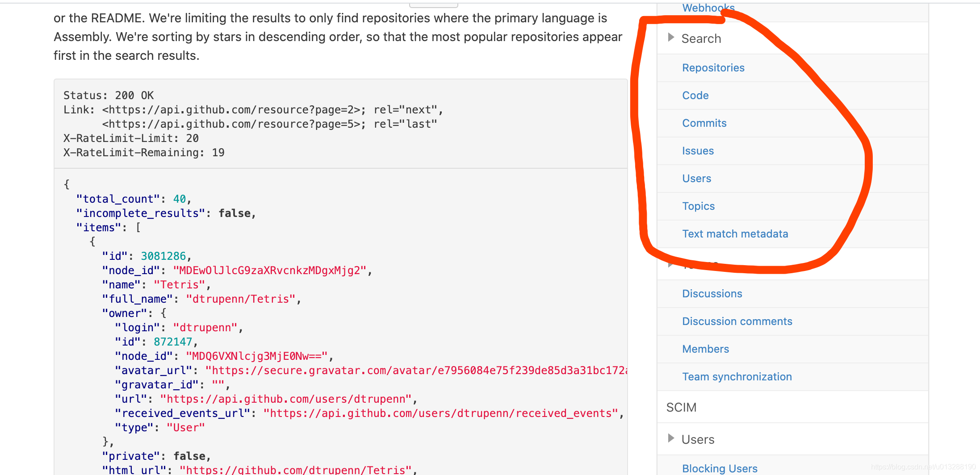Open the Commits link
The image size is (980, 475).
[x=704, y=123]
